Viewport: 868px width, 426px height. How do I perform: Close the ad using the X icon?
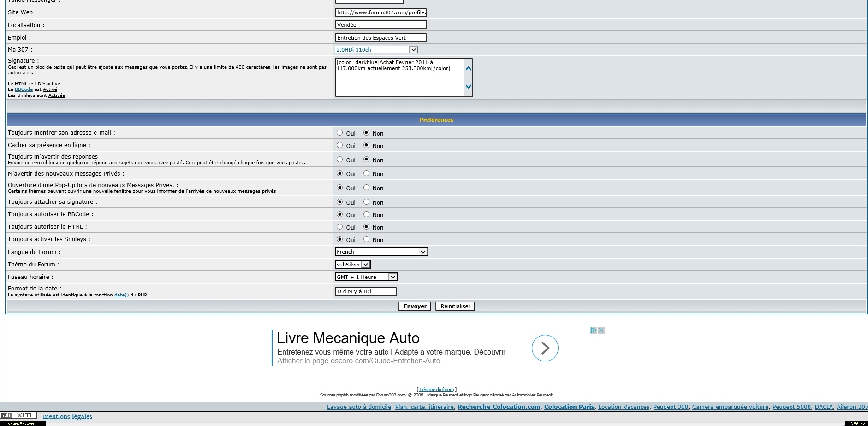(601, 331)
